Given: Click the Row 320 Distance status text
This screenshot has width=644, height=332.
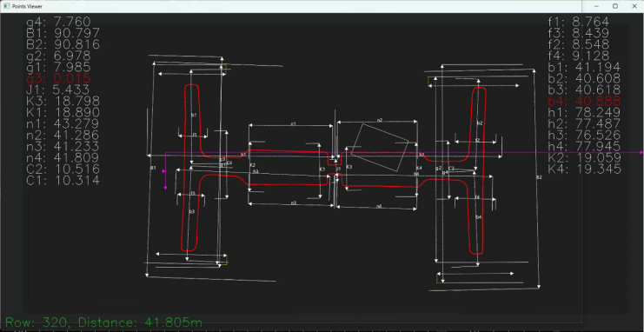Looking at the screenshot, I should click(103, 322).
